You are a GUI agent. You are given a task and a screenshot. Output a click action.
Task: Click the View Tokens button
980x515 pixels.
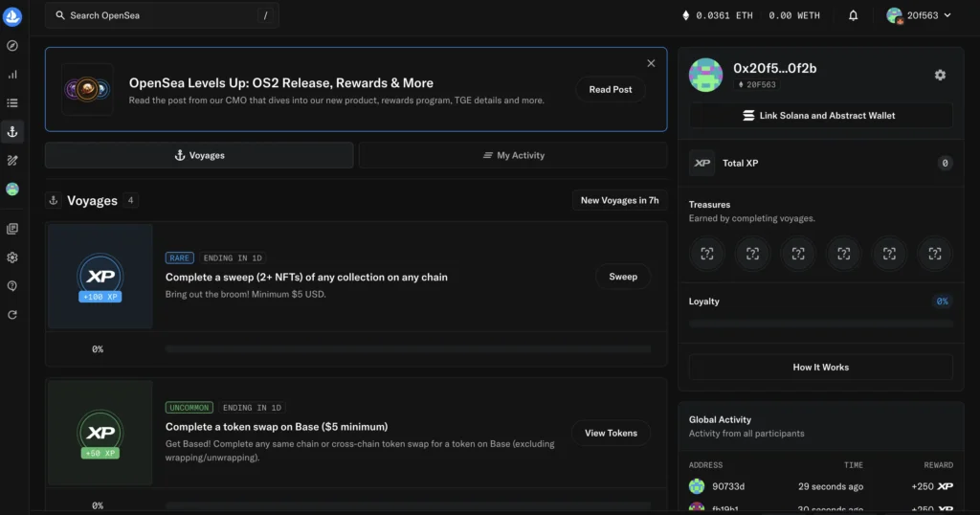pos(611,433)
